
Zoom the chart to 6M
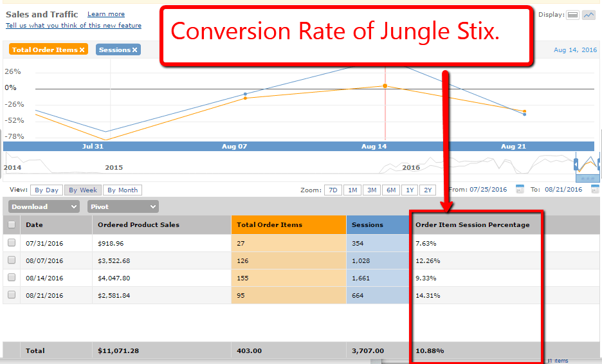click(x=391, y=190)
